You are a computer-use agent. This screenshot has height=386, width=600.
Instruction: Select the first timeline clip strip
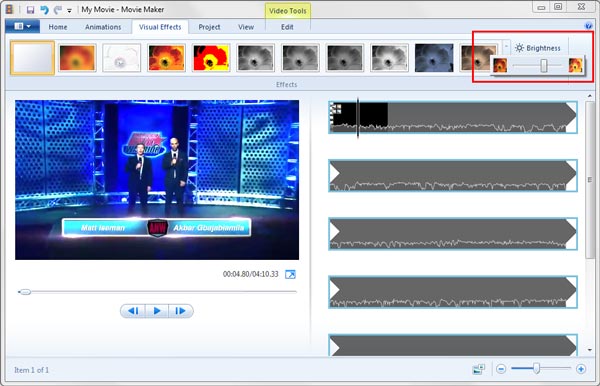pyautogui.click(x=453, y=117)
